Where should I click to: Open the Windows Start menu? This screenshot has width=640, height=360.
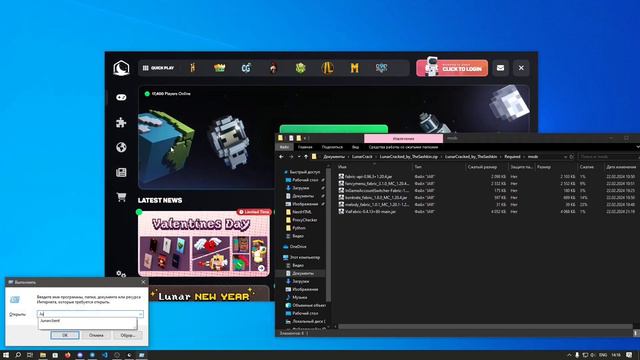pos(6,355)
